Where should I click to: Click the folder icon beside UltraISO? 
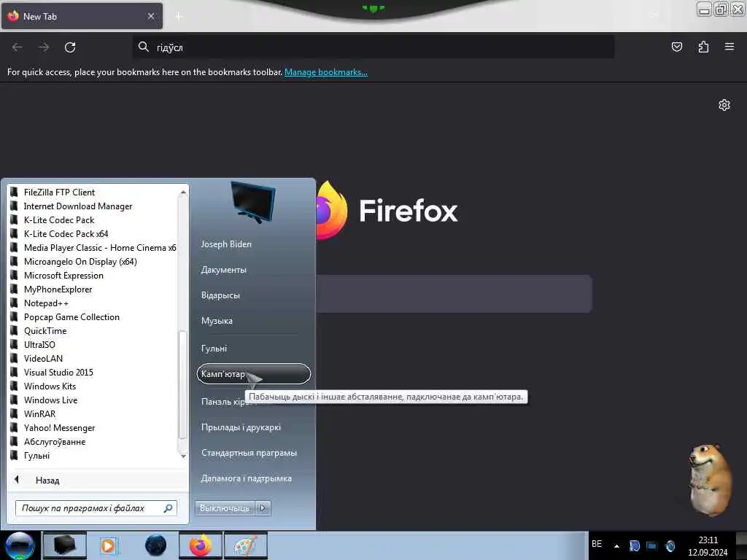point(15,344)
